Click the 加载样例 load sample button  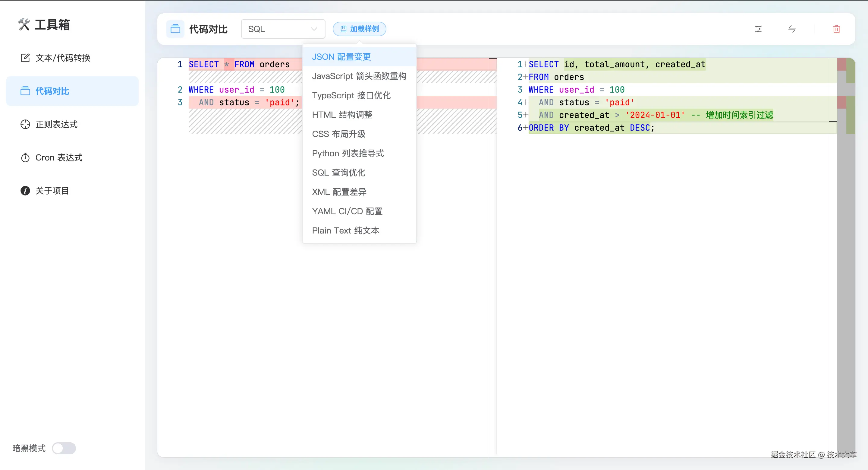coord(359,29)
